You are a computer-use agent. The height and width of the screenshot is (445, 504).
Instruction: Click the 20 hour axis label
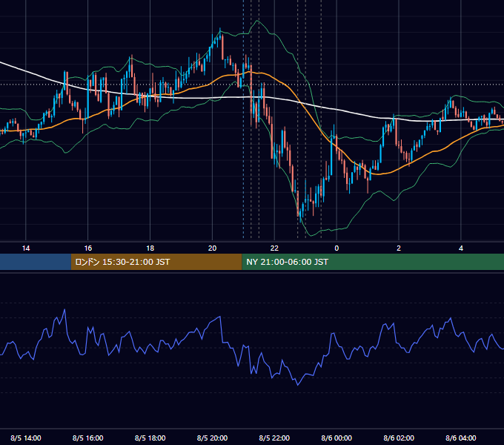[x=212, y=248]
